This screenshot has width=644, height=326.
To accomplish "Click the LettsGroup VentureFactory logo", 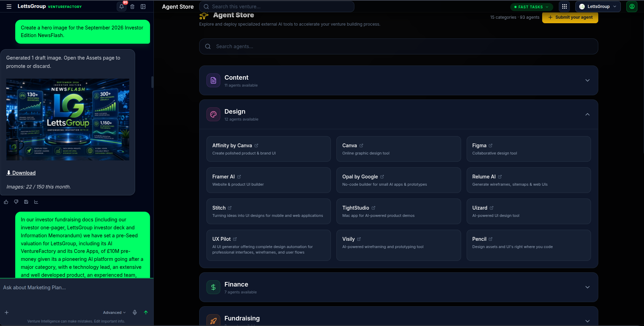I will (x=50, y=7).
